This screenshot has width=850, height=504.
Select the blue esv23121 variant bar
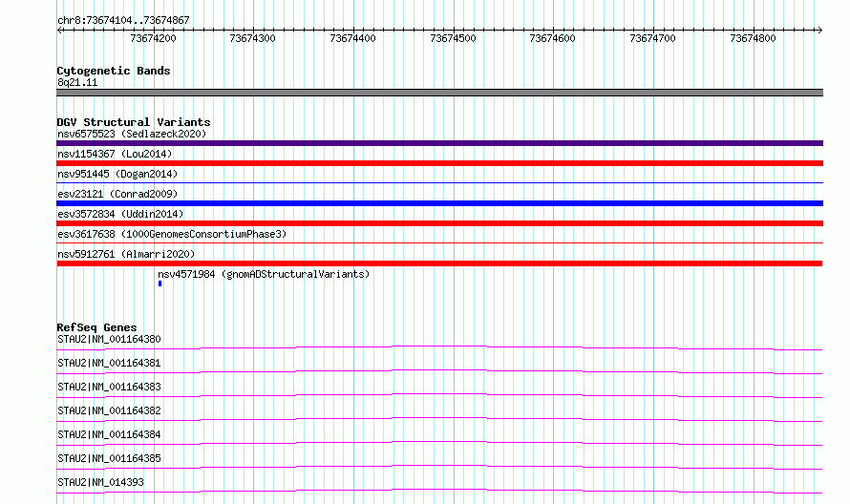click(439, 203)
